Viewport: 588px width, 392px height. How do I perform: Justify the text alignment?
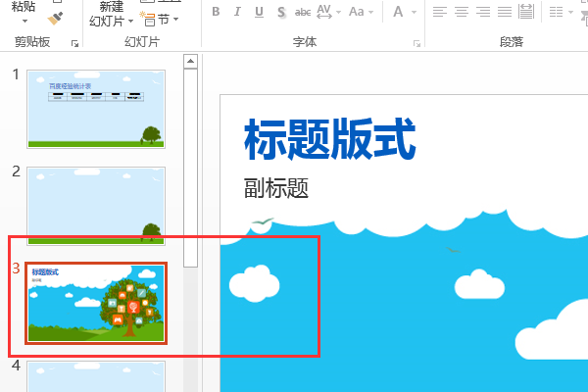pyautogui.click(x=505, y=12)
